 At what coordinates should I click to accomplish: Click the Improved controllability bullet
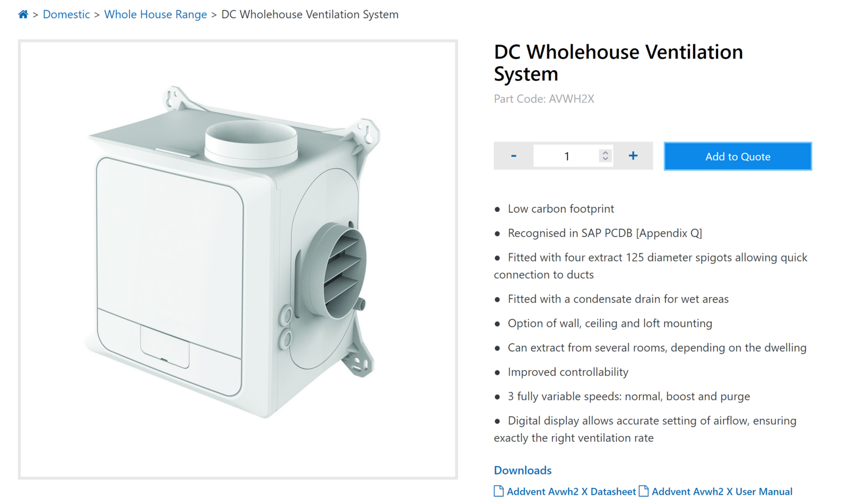coord(568,372)
